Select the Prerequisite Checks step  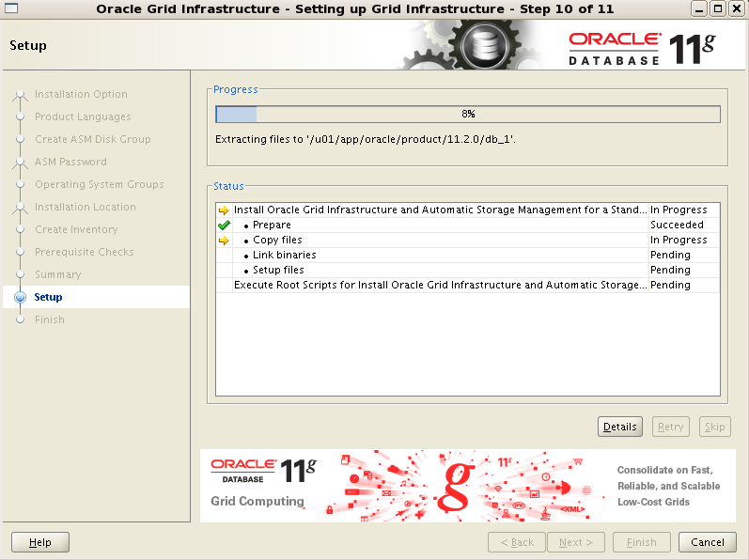tap(84, 253)
